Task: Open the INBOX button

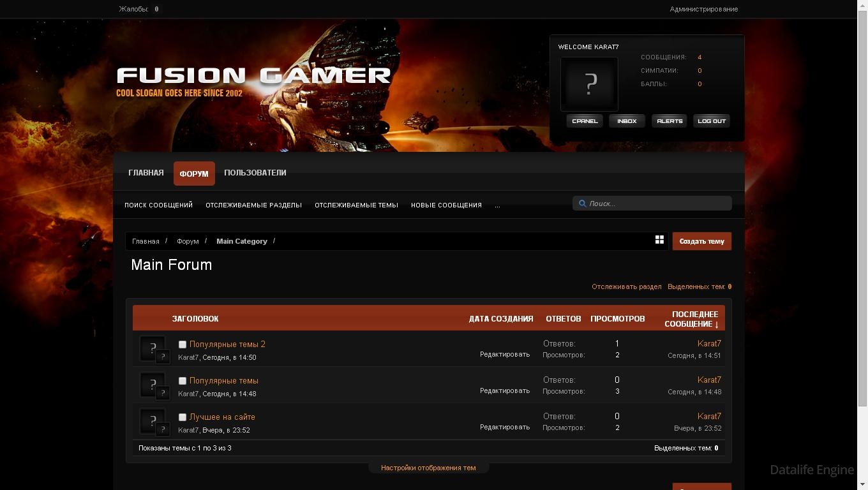Action: point(627,121)
